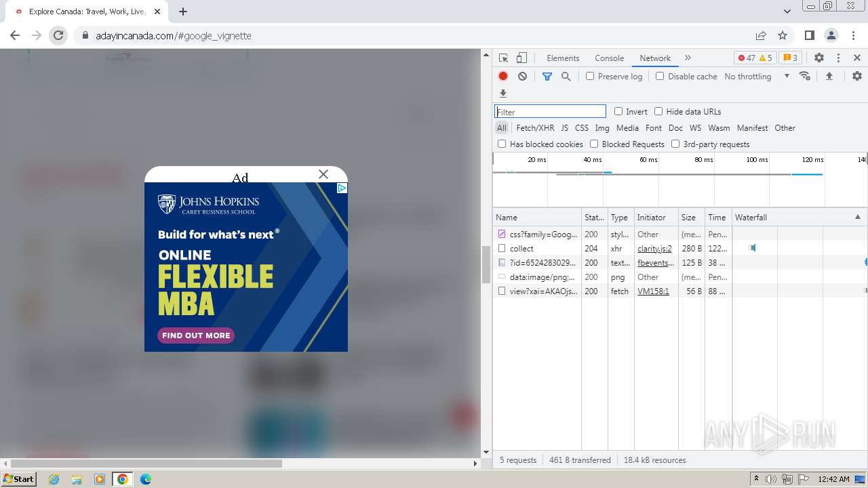Open fbevents initiator link
The width and height of the screenshot is (868, 488).
point(656,263)
